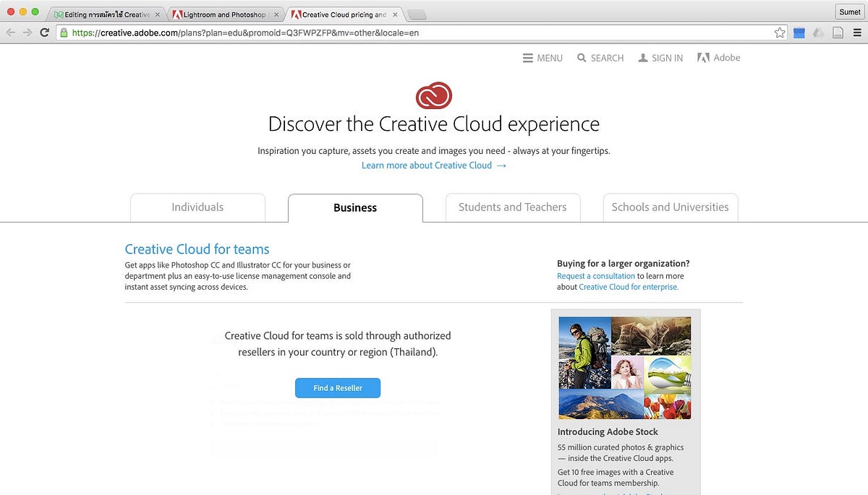Click the Discover the Creative Cloud experience headline
This screenshot has width=868, height=495.
[434, 124]
